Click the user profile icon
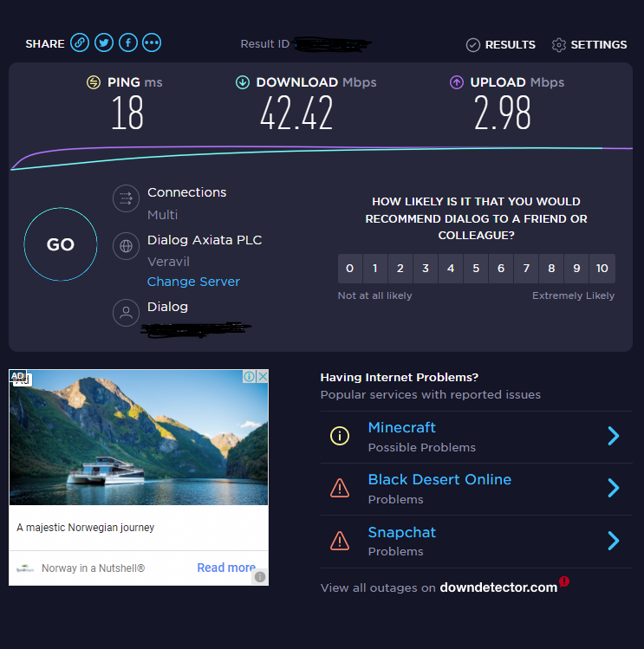Image resolution: width=644 pixels, height=649 pixels. coord(126,313)
